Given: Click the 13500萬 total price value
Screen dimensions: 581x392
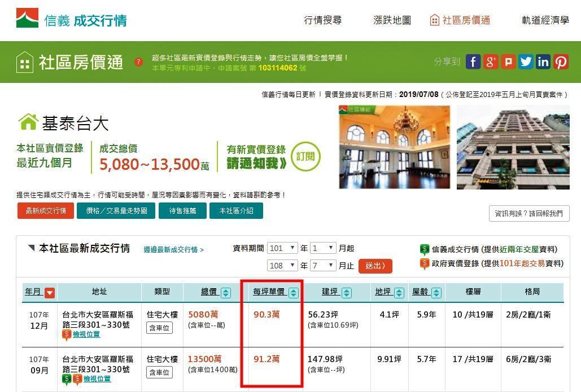Looking at the screenshot, I should [204, 359].
